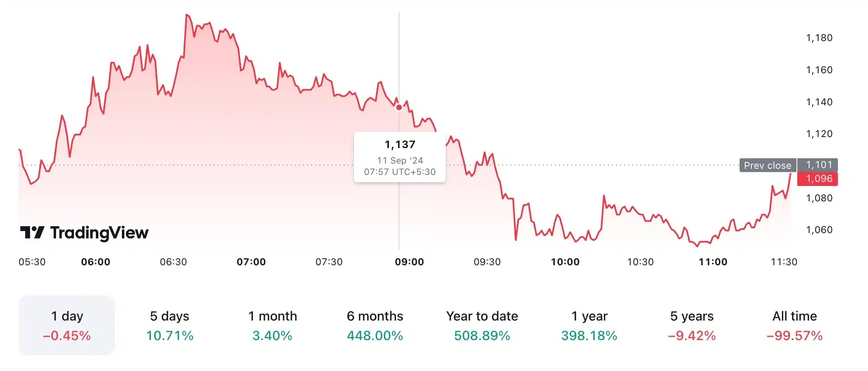Show the All time performance
Image resolution: width=868 pixels, height=371 pixels.
794,325
